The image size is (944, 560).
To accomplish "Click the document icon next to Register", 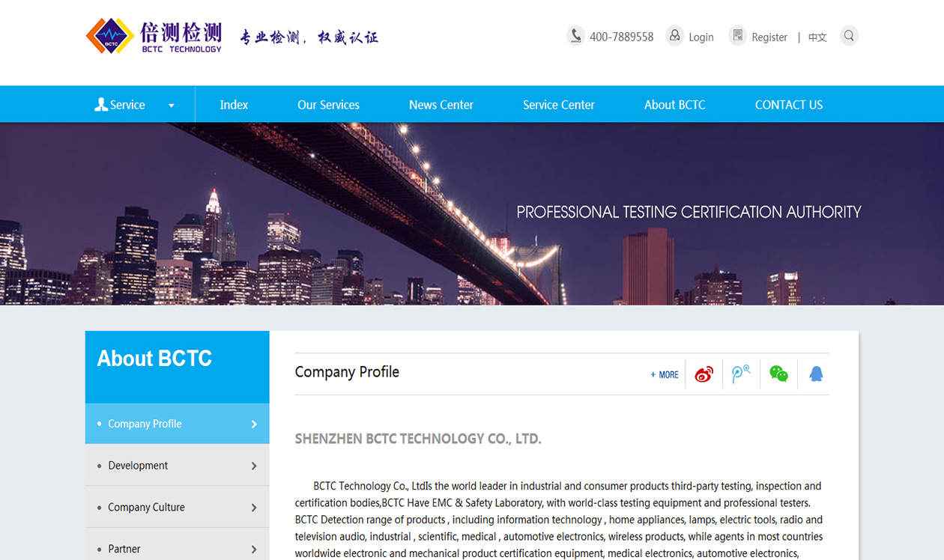I will tap(738, 35).
